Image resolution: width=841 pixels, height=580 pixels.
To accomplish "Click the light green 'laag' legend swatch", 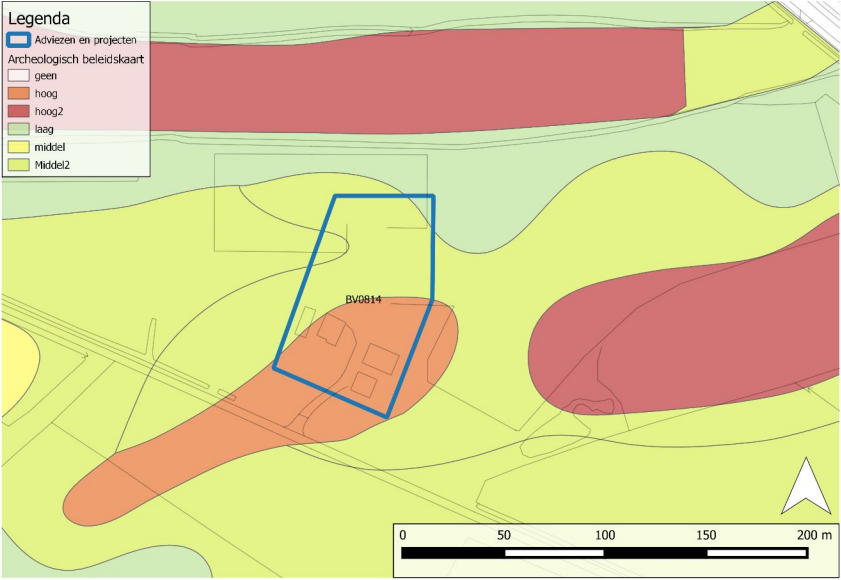I will point(19,129).
